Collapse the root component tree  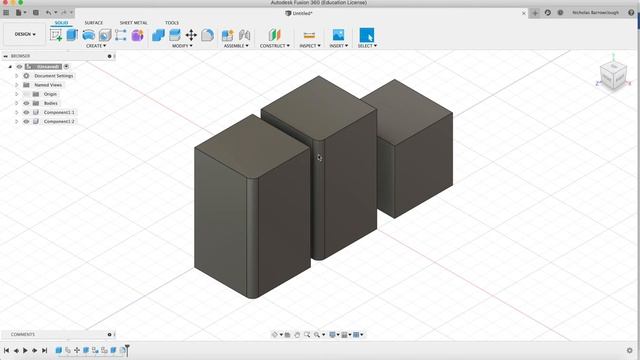coord(10,67)
